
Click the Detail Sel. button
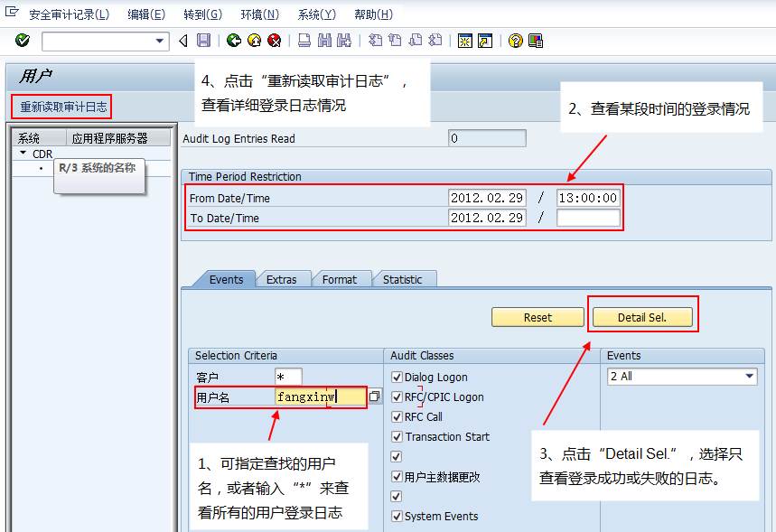(642, 317)
